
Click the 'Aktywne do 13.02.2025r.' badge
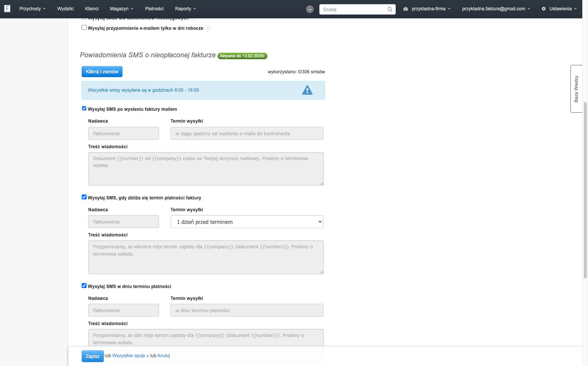click(242, 56)
